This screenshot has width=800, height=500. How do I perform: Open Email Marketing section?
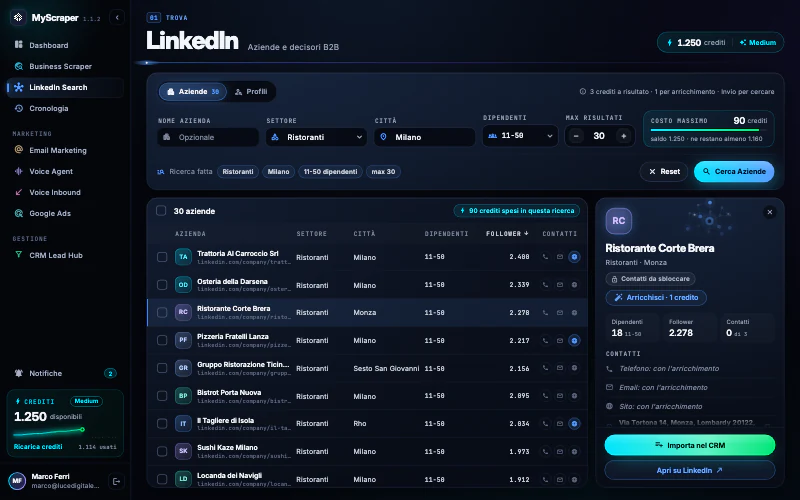(x=65, y=150)
